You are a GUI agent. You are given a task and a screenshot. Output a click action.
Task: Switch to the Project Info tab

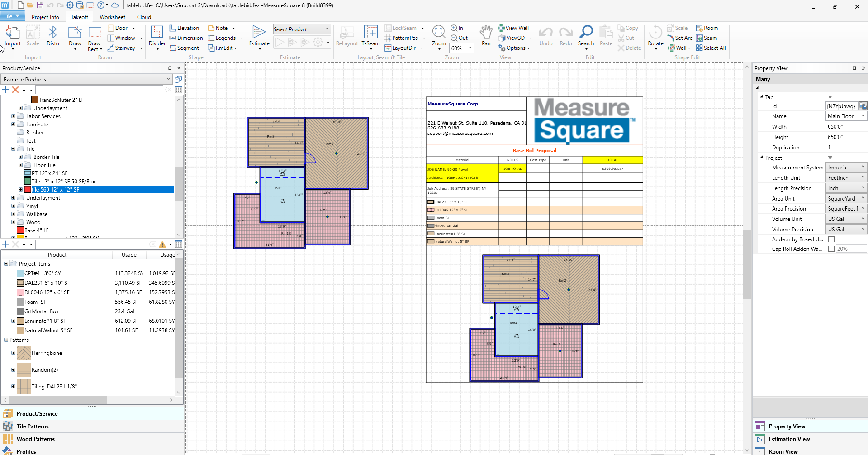[x=45, y=17]
